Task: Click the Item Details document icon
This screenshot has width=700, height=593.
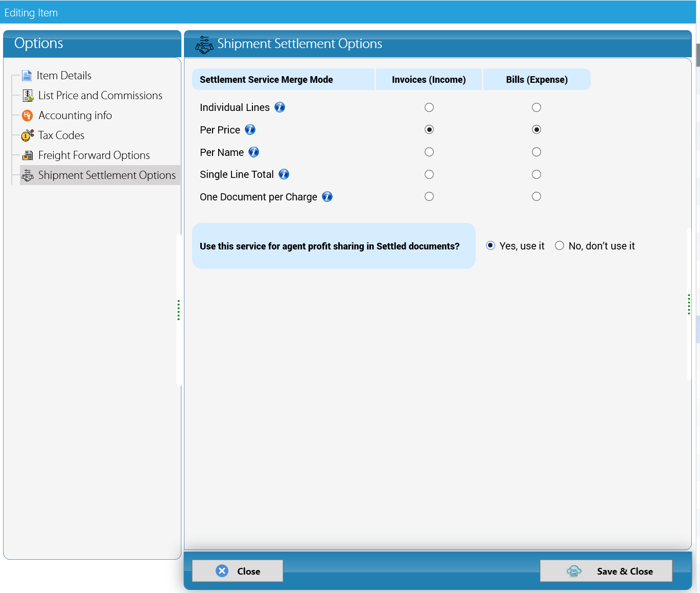Action: (27, 76)
